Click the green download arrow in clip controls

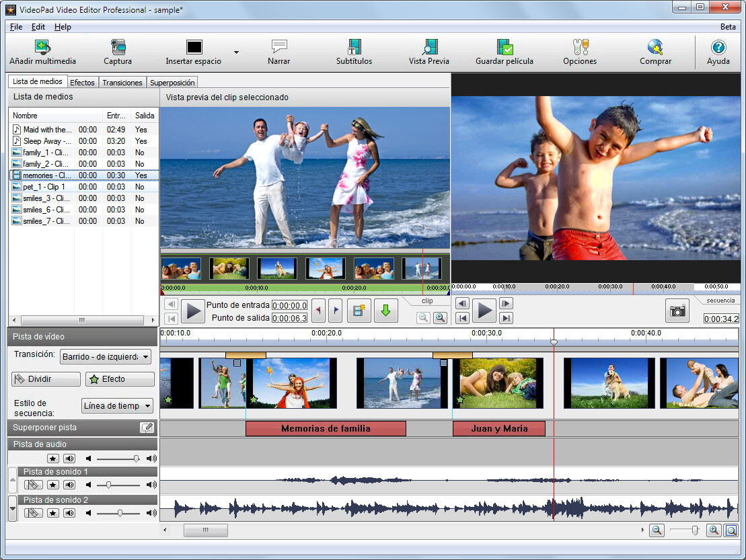[385, 310]
